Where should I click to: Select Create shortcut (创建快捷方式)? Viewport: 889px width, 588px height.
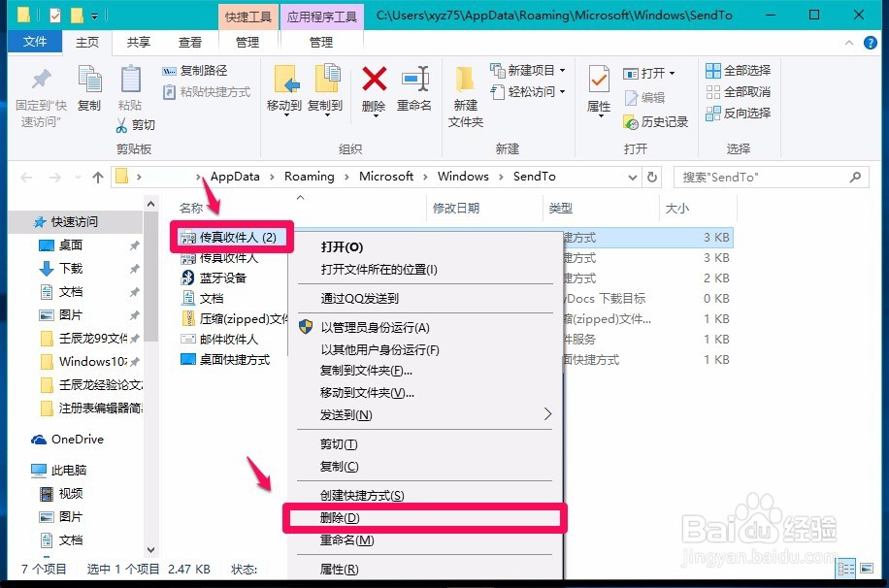click(x=362, y=496)
